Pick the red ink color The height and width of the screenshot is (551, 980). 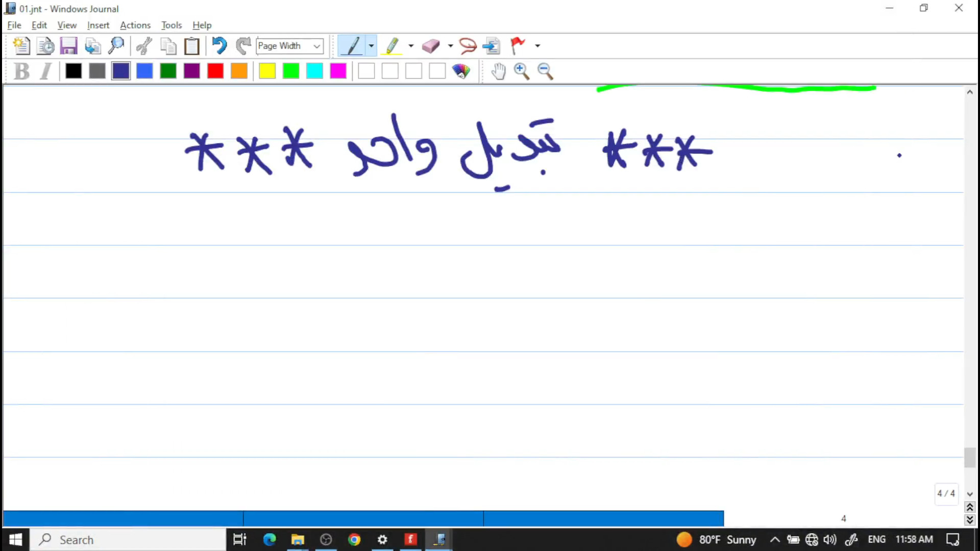pyautogui.click(x=215, y=71)
